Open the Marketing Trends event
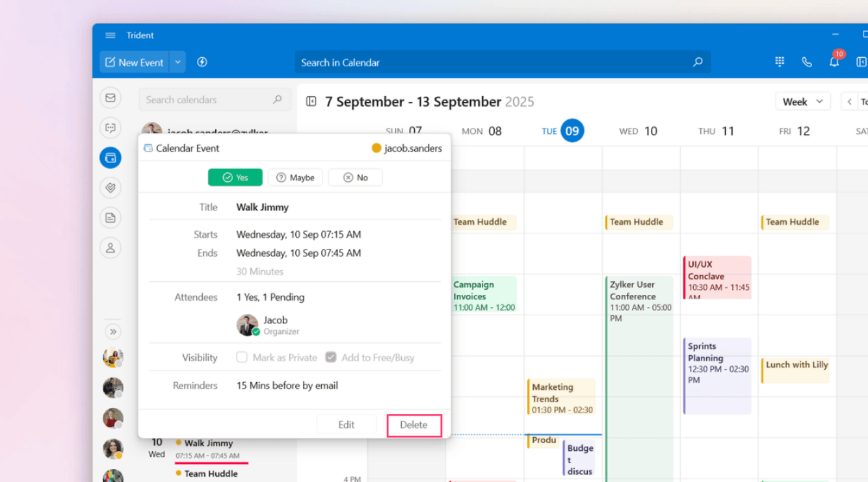 (x=561, y=397)
